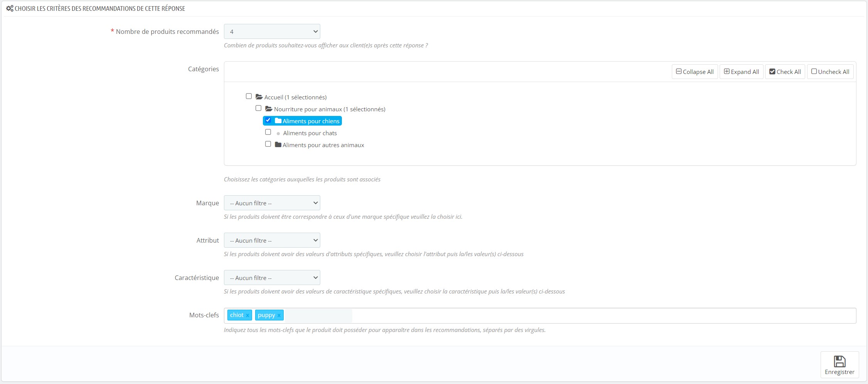This screenshot has width=868, height=384.
Task: Click the folder icon beside Nourriture pour animaux
Action: click(x=268, y=109)
